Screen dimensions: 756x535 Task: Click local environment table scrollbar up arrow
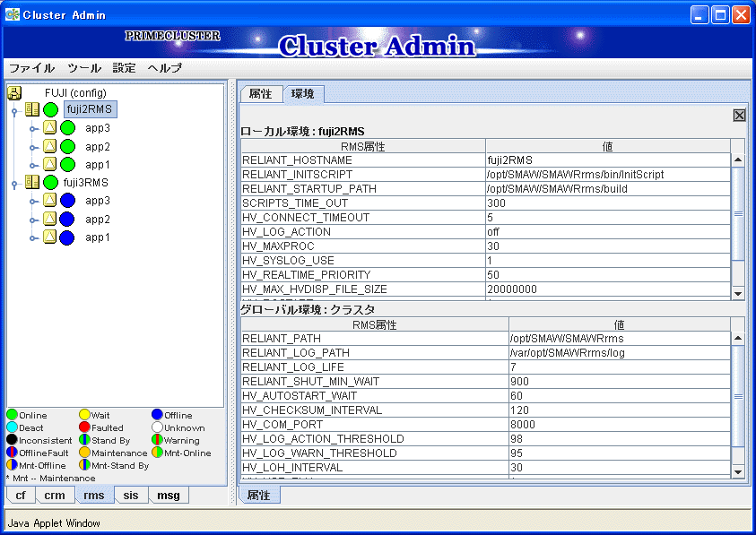738,160
